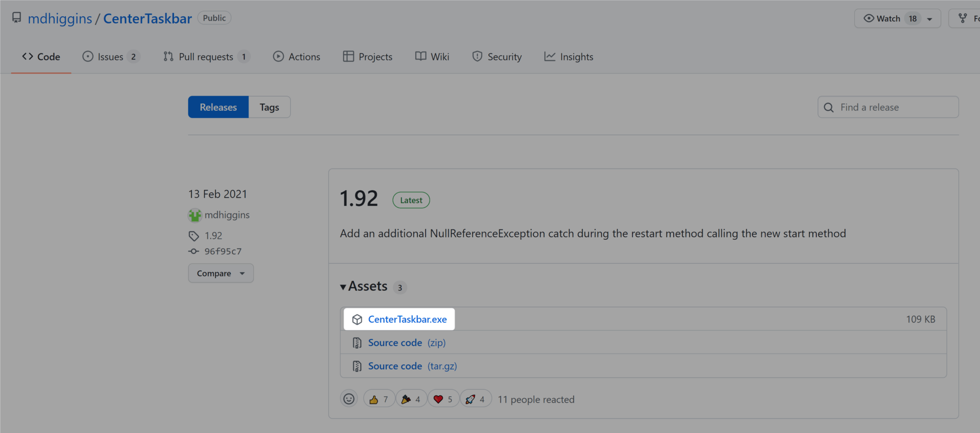Image resolution: width=980 pixels, height=433 pixels.
Task: Toggle the rocket reaction
Action: click(x=476, y=399)
